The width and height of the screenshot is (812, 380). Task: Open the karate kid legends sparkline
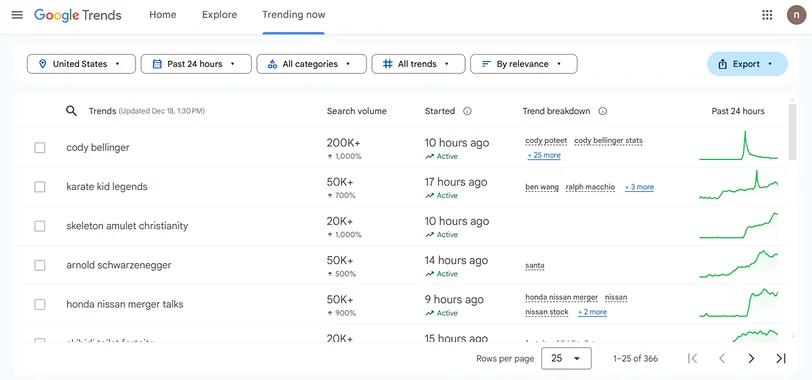(738, 185)
